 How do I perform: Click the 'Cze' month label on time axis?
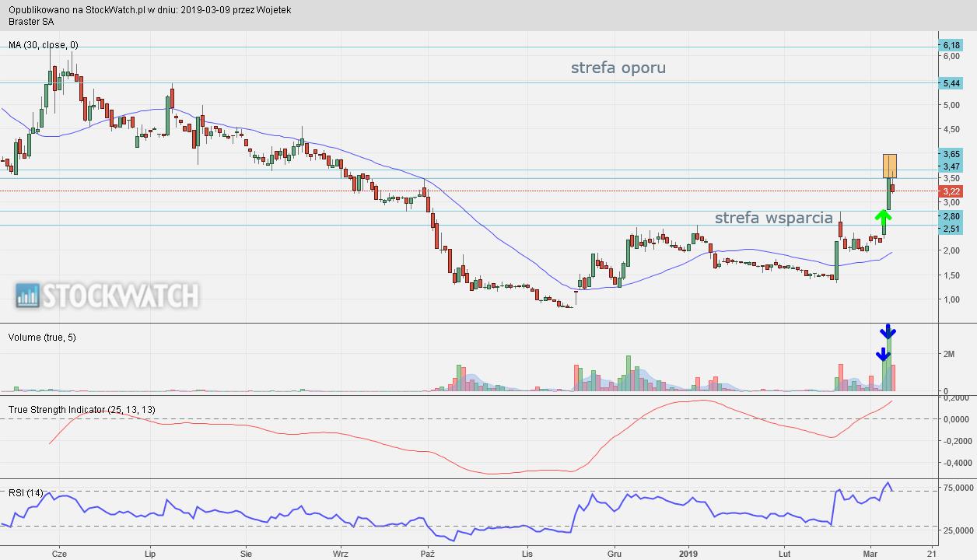(x=58, y=554)
